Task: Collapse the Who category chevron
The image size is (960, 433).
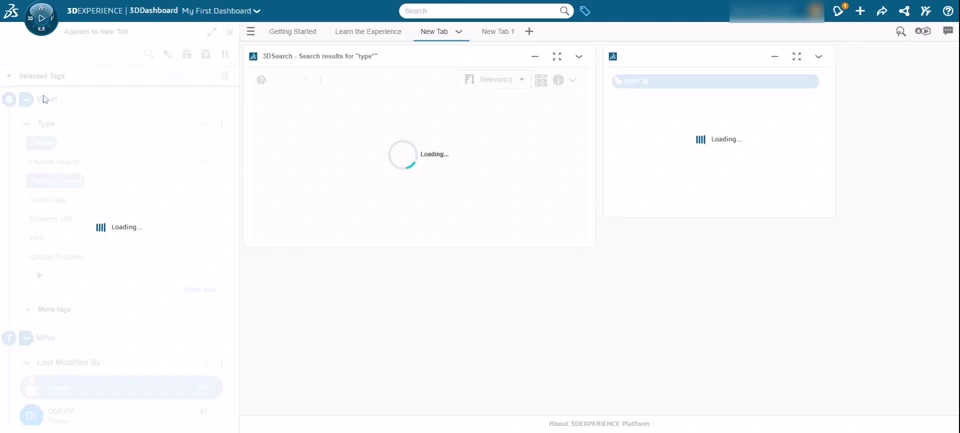Action: (x=26, y=337)
